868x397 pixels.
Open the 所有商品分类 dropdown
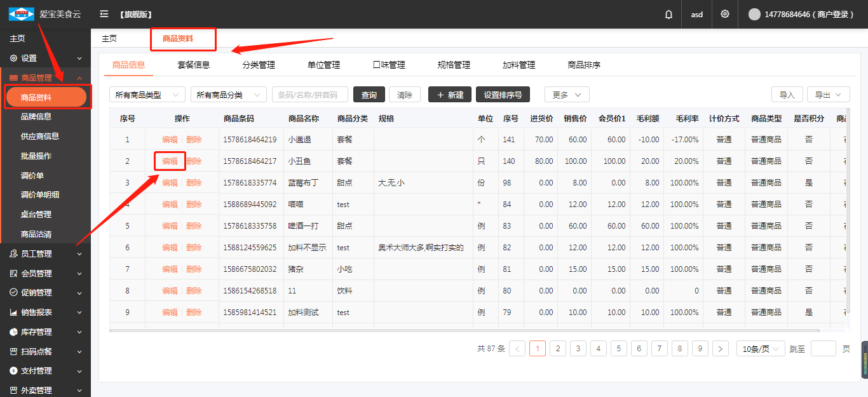click(228, 95)
